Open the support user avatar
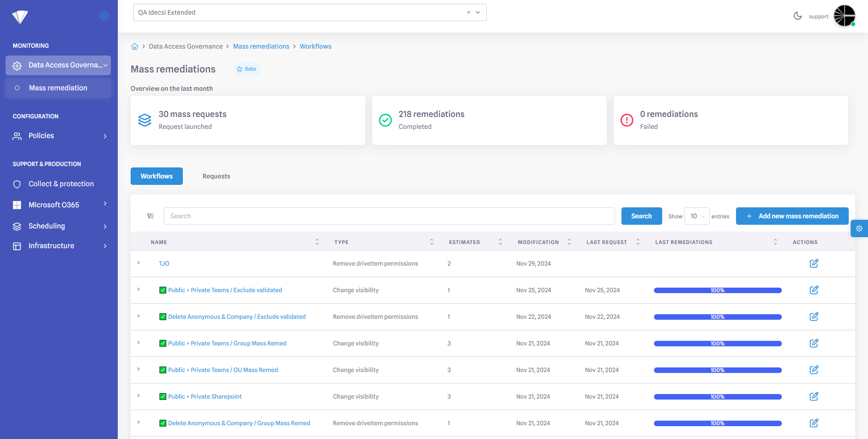Screen dimensions: 868x439 click(x=844, y=16)
